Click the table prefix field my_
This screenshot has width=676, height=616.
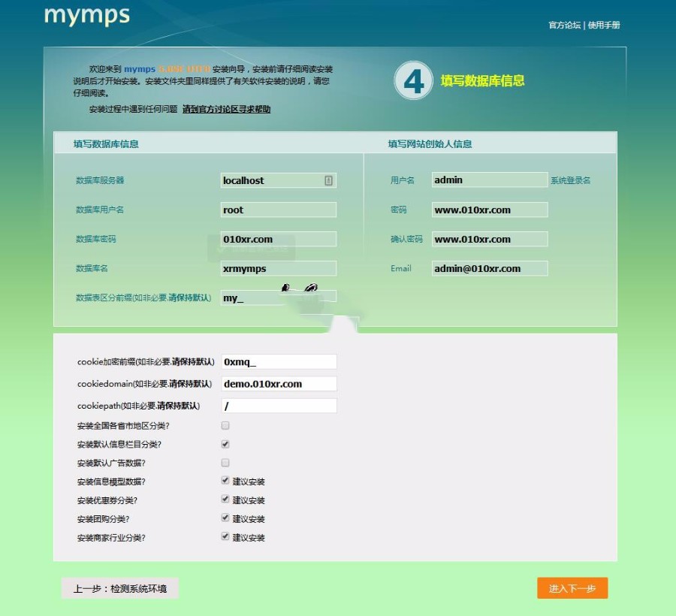coord(279,298)
